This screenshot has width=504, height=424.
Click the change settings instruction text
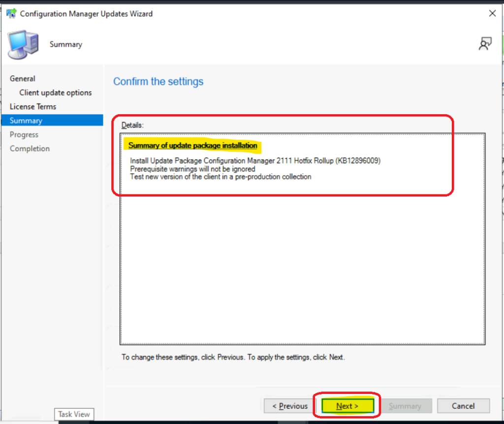[233, 357]
